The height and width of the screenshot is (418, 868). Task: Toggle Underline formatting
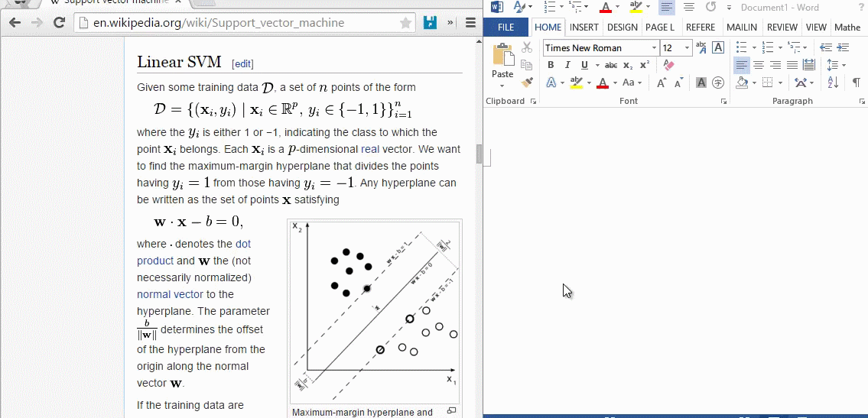(584, 65)
